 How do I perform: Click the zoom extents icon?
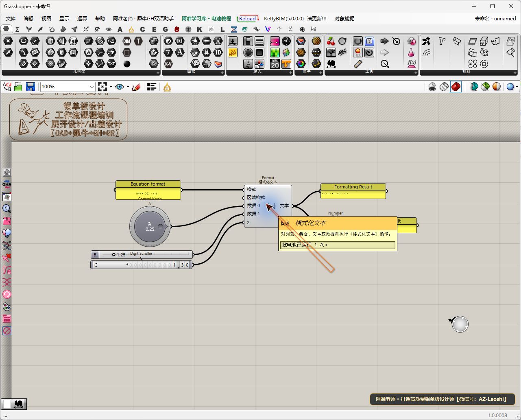coord(102,87)
